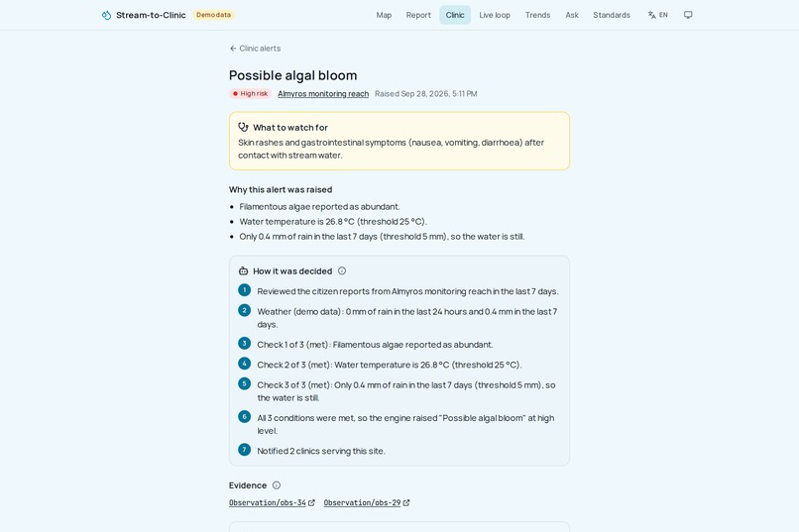
Task: Click the step 3 circle for Check 1 of 3
Action: coord(244,343)
